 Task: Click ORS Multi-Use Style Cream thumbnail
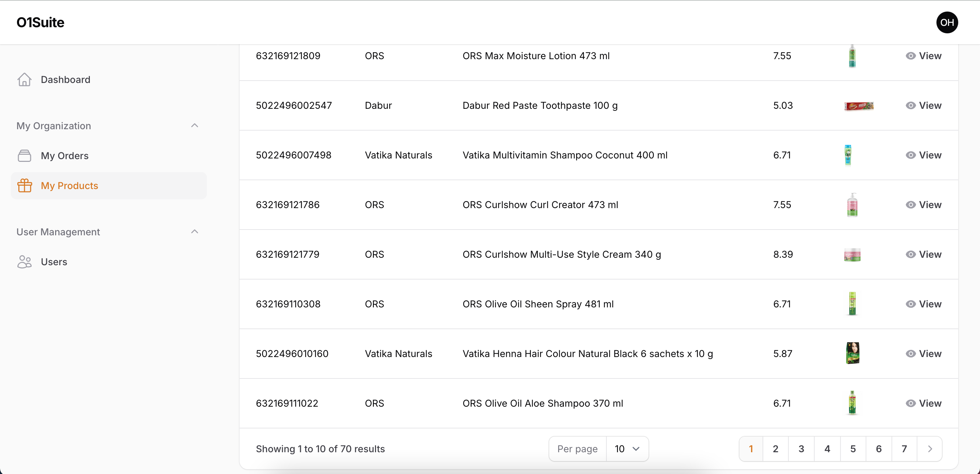852,255
